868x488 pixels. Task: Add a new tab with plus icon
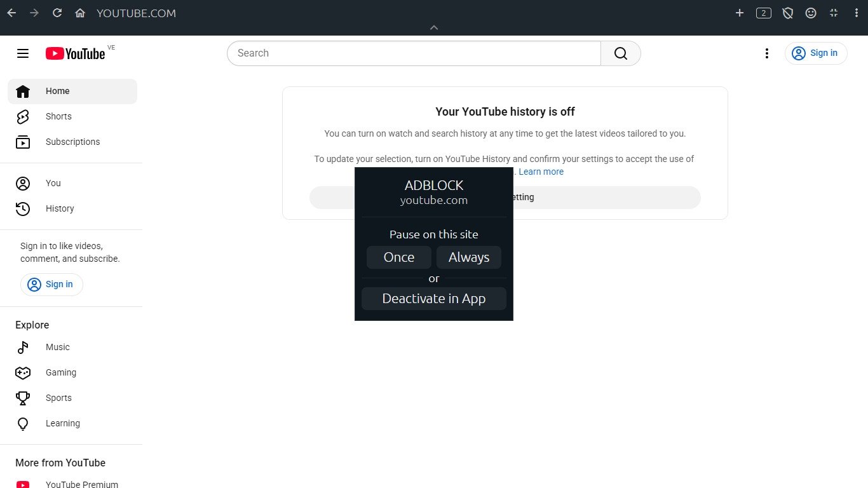[739, 13]
